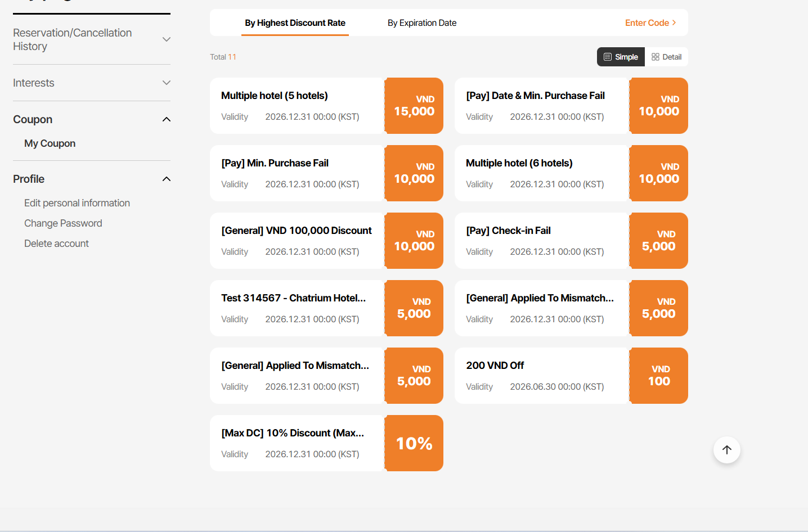Expand the Interests section
The width and height of the screenshot is (808, 532).
(166, 83)
